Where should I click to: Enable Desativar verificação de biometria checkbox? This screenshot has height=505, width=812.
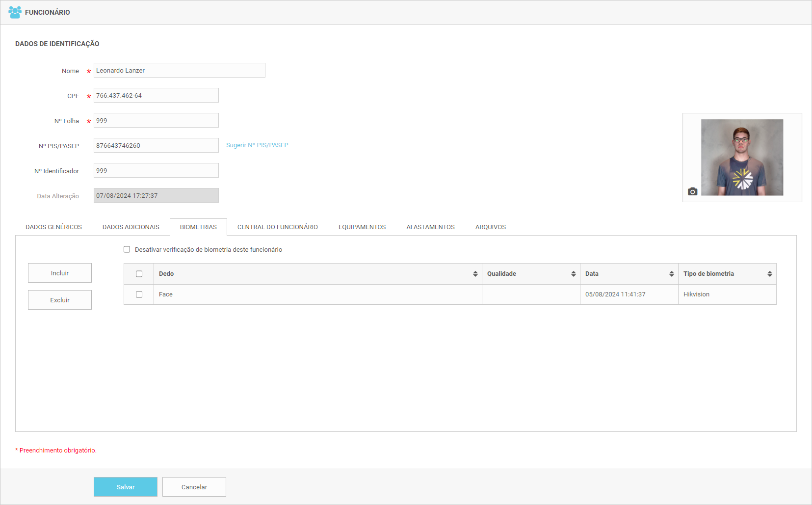tap(127, 249)
